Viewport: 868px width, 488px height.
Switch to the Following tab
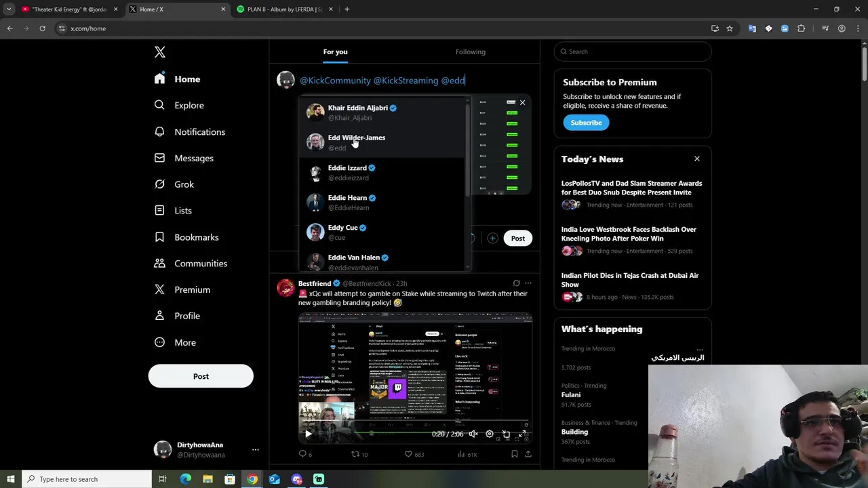coord(471,52)
